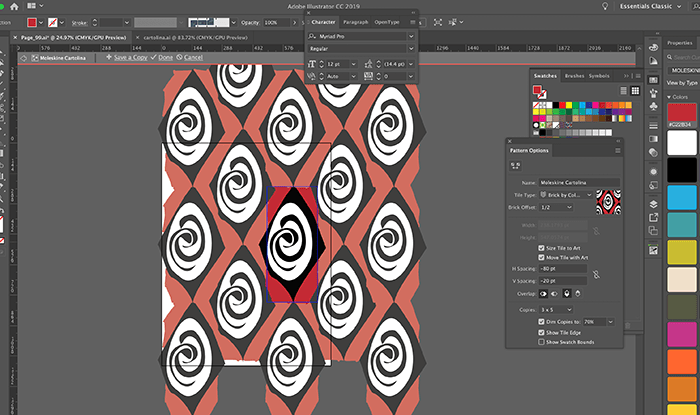Open the Transparency panel icon in dock

[x=653, y=153]
